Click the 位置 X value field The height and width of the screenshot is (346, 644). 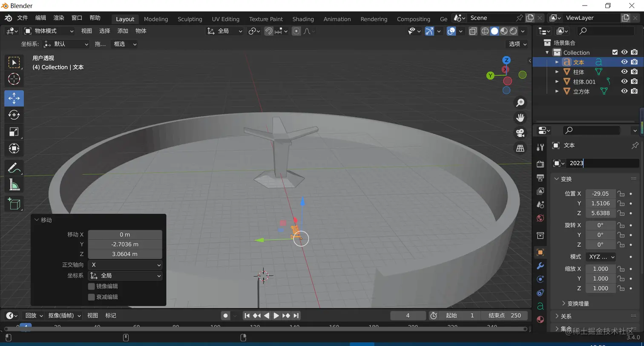coord(600,193)
